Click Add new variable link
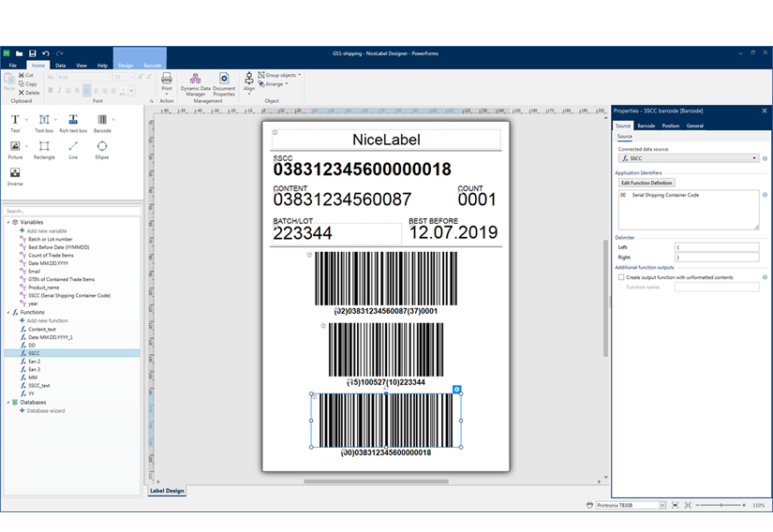773x532 pixels. pos(43,230)
